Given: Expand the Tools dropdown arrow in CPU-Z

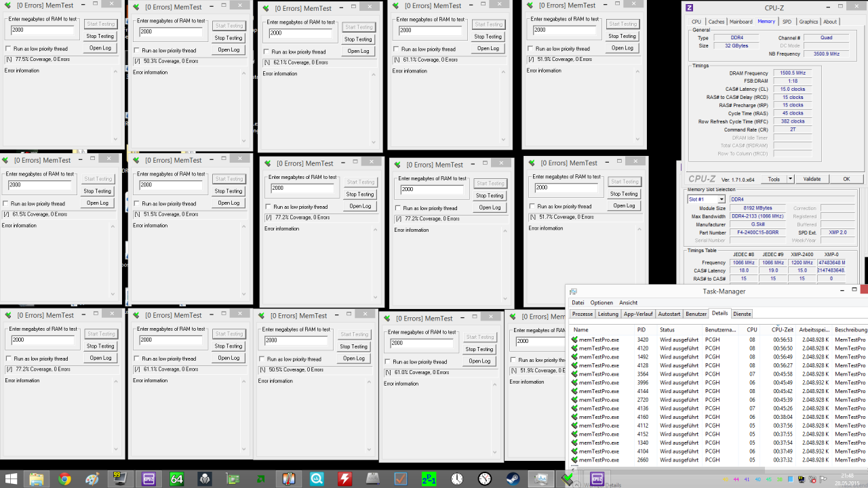Looking at the screenshot, I should tap(790, 179).
